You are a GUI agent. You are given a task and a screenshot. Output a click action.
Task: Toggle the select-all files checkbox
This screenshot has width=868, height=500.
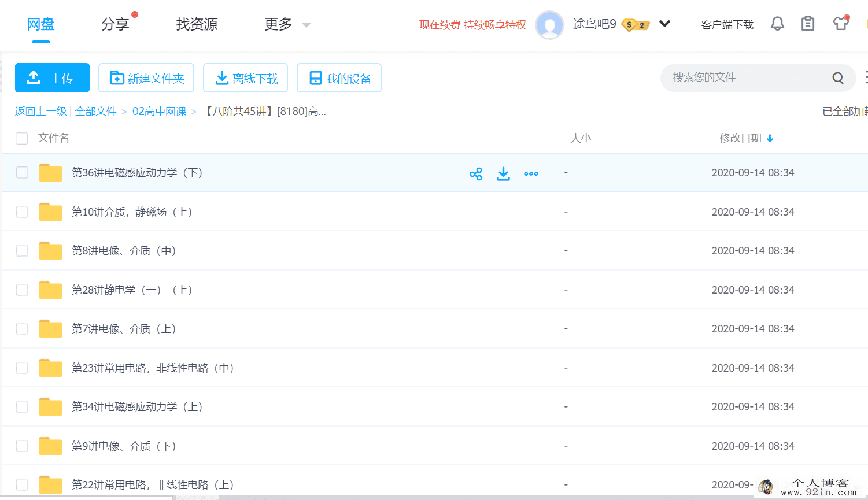coord(22,138)
